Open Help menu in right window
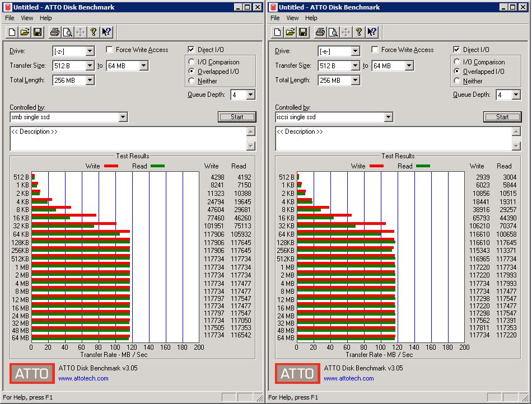The width and height of the screenshot is (532, 404). click(311, 18)
